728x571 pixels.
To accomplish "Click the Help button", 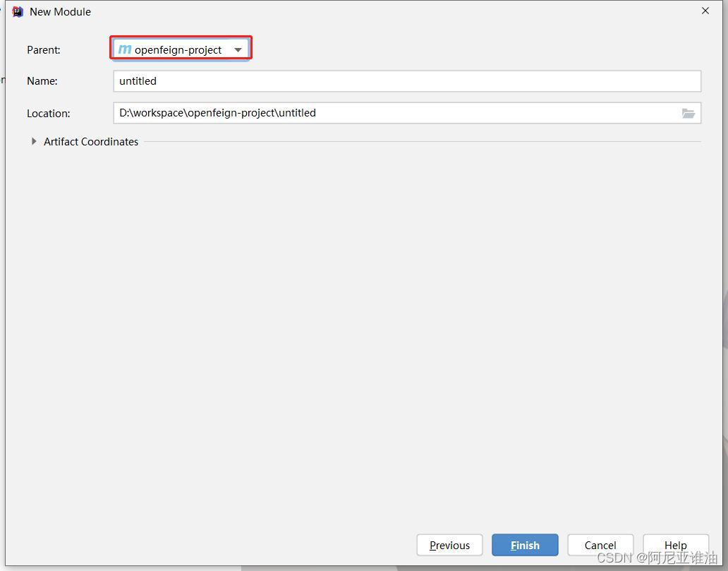I will tap(676, 545).
